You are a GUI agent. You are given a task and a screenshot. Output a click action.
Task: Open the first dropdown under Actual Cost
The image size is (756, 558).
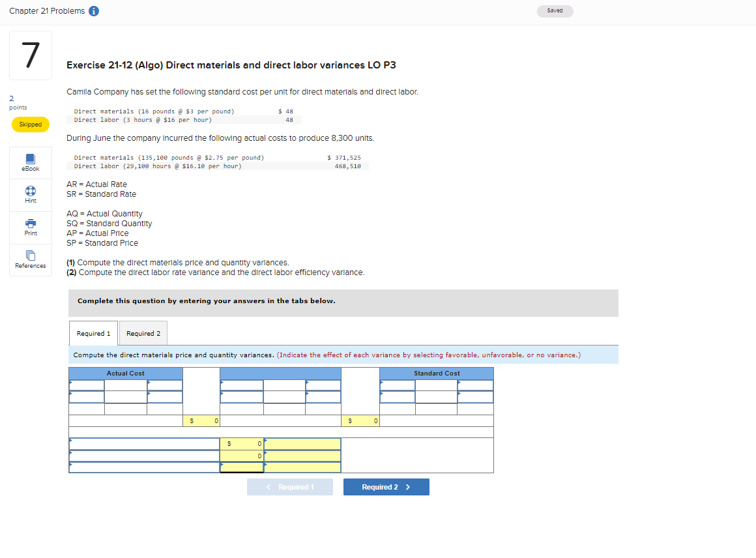pos(86,384)
